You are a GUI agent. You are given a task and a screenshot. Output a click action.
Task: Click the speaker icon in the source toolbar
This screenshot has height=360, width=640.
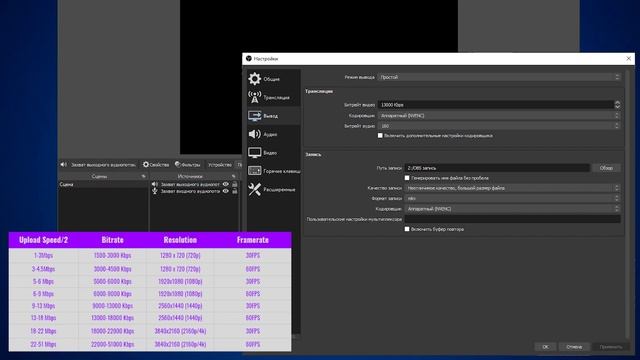(64, 164)
